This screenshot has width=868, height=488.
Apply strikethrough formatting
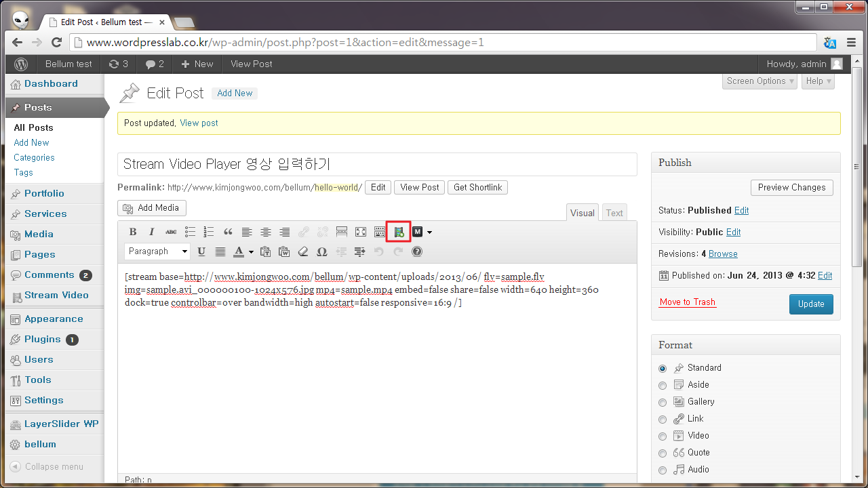[171, 231]
